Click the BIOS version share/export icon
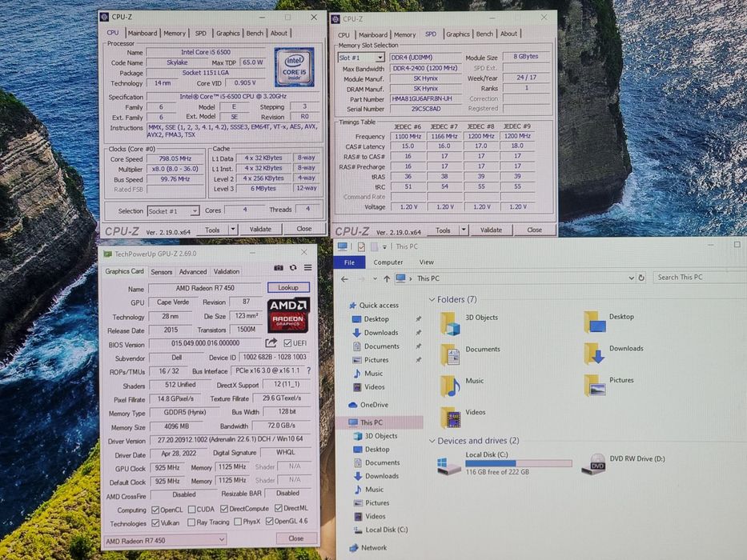This screenshot has width=747, height=560. (x=271, y=342)
